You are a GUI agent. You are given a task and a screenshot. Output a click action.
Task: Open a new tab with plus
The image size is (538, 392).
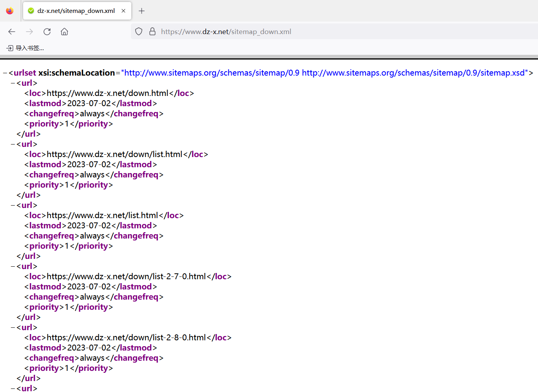142,11
